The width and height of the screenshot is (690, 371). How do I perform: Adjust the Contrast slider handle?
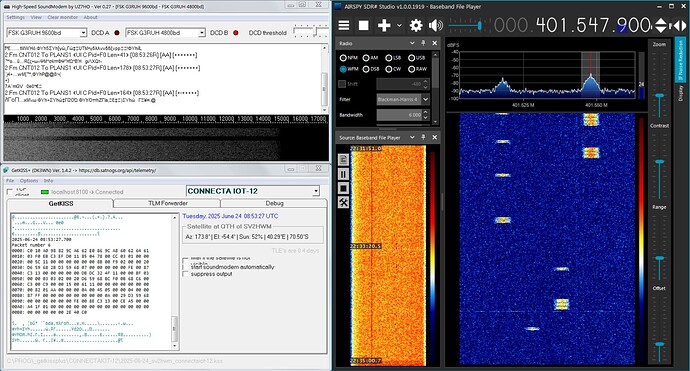(659, 162)
